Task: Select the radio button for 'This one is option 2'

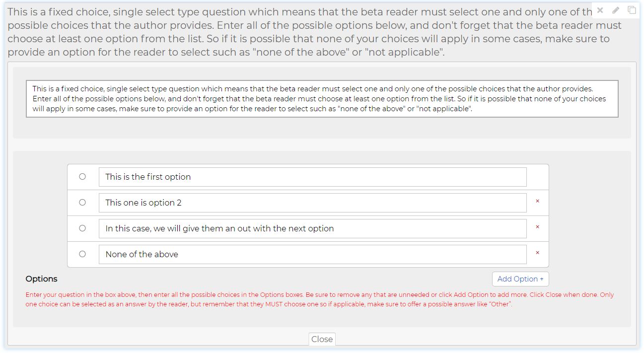Action: click(x=82, y=203)
